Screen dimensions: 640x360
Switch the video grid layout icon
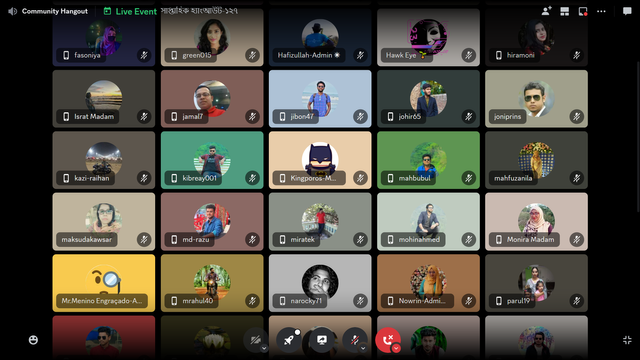[x=564, y=11]
